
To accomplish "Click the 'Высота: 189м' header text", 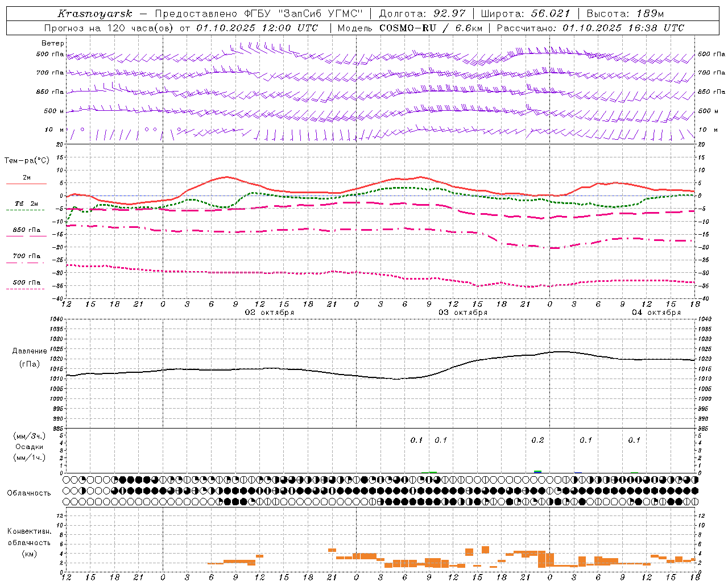I will tap(625, 14).
